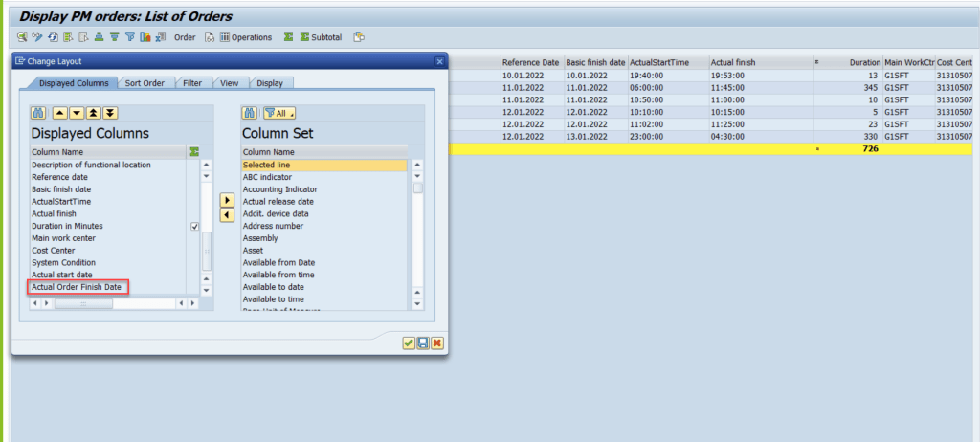Click the Subtotal toolbar button
This screenshot has height=442, width=980.
pos(320,37)
